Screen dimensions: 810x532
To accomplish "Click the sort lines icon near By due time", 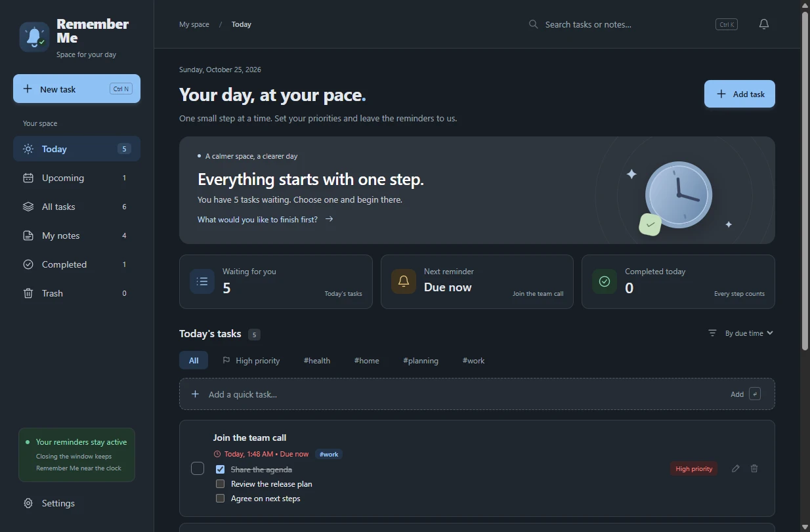I will tap(712, 333).
